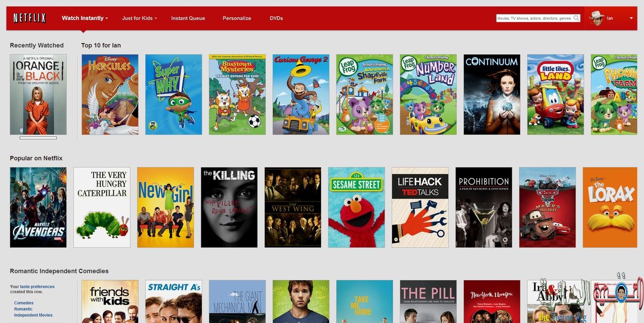The image size is (644, 323).
Task: Click Ian's profile avatar
Action: (x=596, y=18)
